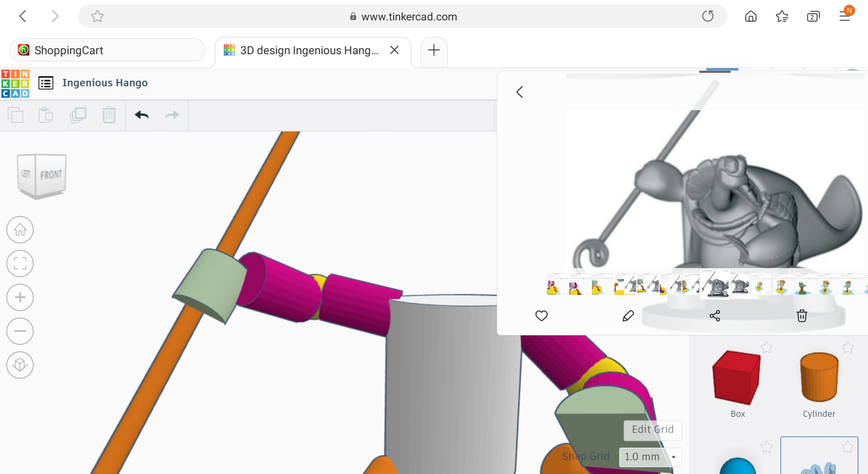Favorite the Box shape with its star

tap(766, 347)
